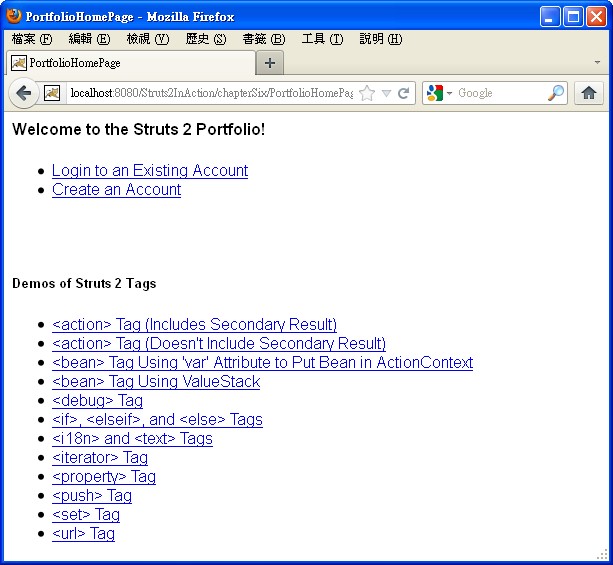613x565 pixels.
Task: Open the URL history dropdown arrow
Action: pos(386,93)
